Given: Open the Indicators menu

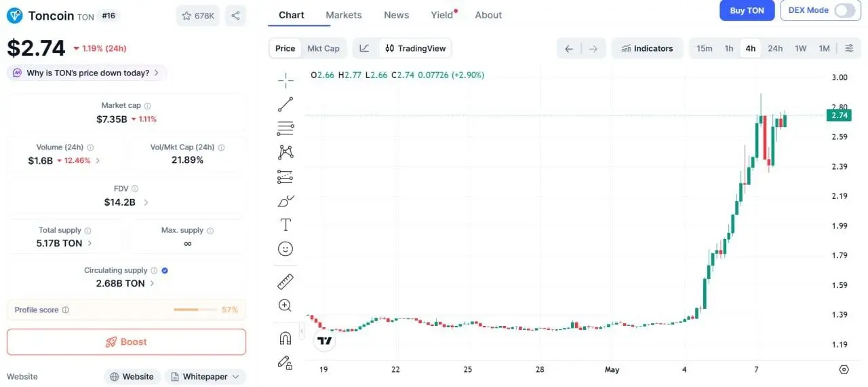Looking at the screenshot, I should (647, 48).
